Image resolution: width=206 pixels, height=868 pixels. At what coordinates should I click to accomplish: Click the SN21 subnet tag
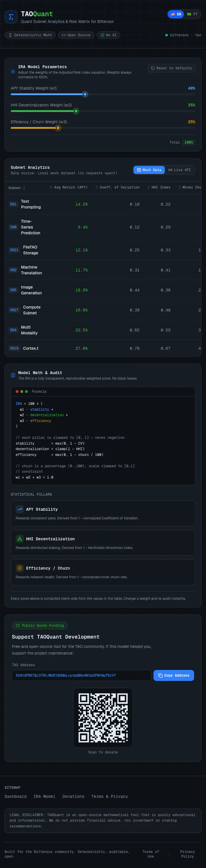click(x=14, y=250)
